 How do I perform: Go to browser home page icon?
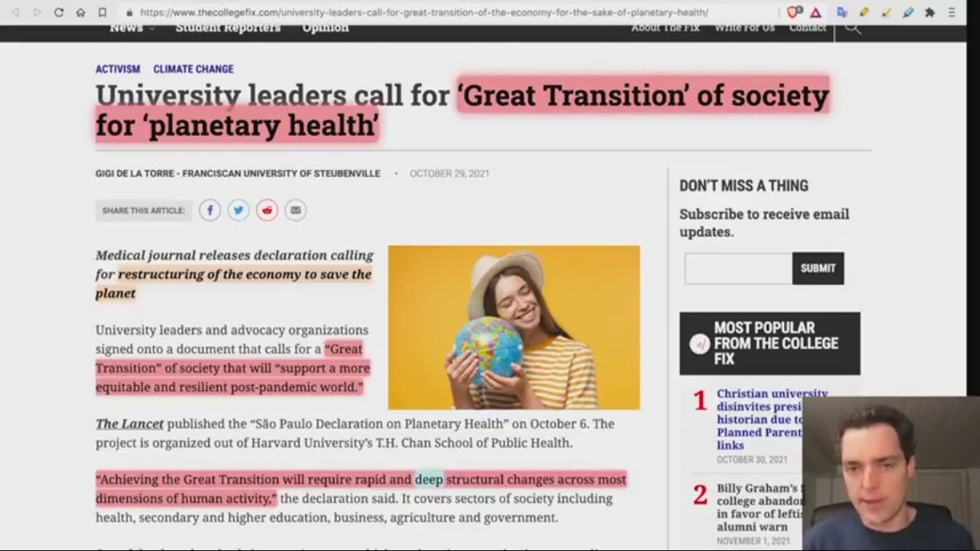pos(80,12)
